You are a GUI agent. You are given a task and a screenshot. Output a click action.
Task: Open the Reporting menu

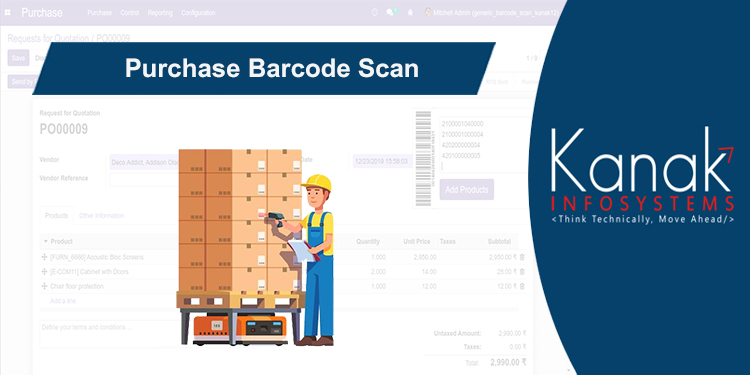(x=160, y=13)
